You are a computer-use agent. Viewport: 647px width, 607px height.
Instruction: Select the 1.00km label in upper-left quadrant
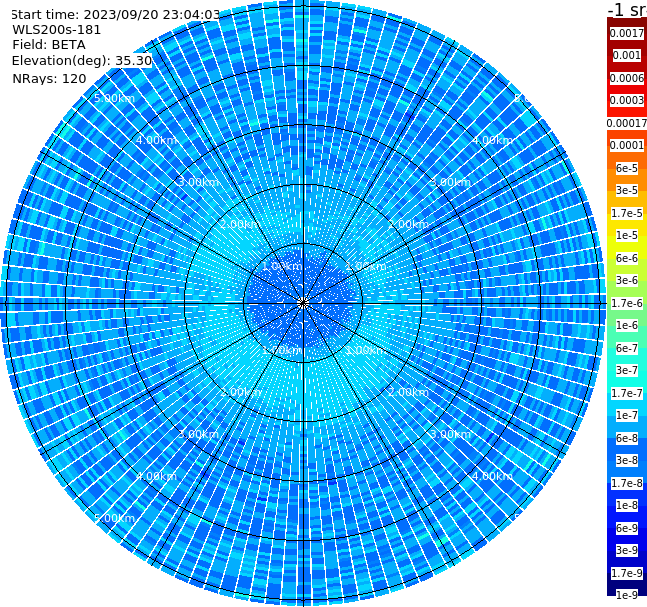click(x=283, y=266)
